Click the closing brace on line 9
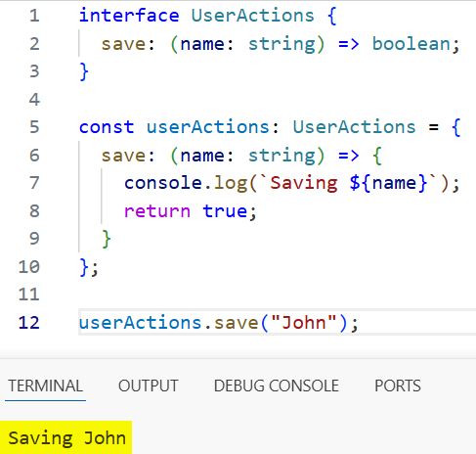 (107, 239)
